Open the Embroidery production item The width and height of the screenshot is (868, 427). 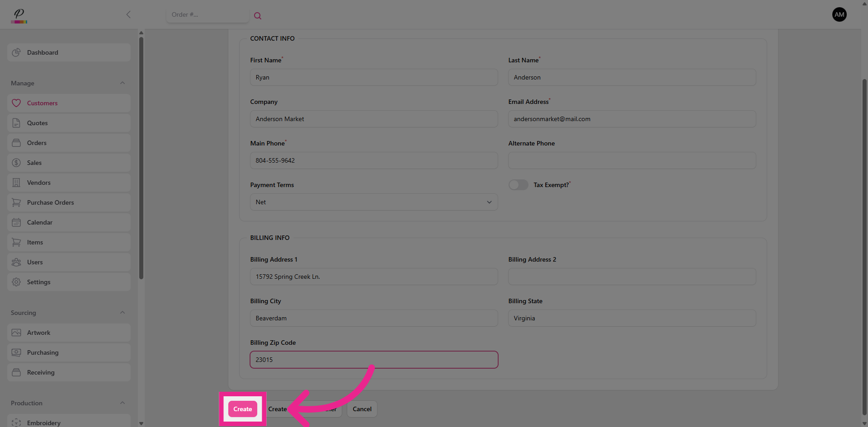(x=43, y=423)
